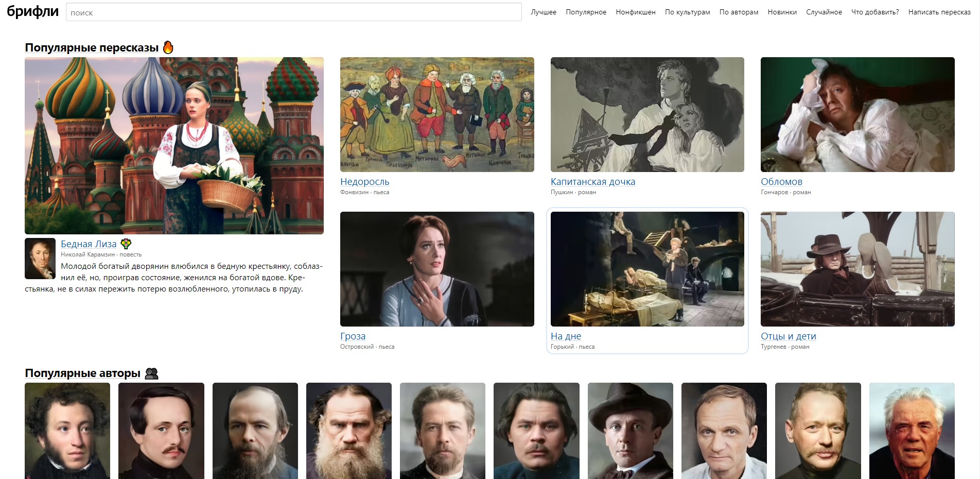Click Гончаров · роман caption
980x479 pixels.
point(786,192)
